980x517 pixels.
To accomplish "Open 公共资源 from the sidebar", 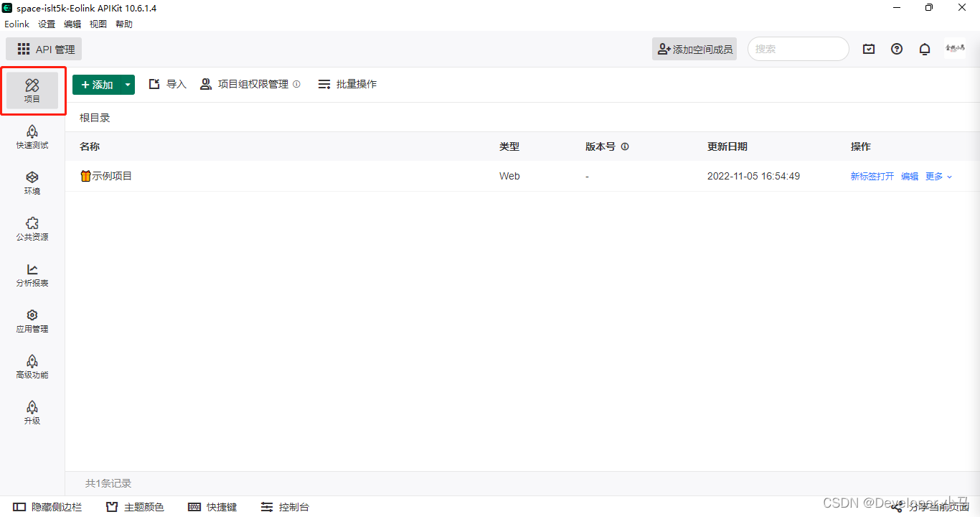I will [x=32, y=229].
